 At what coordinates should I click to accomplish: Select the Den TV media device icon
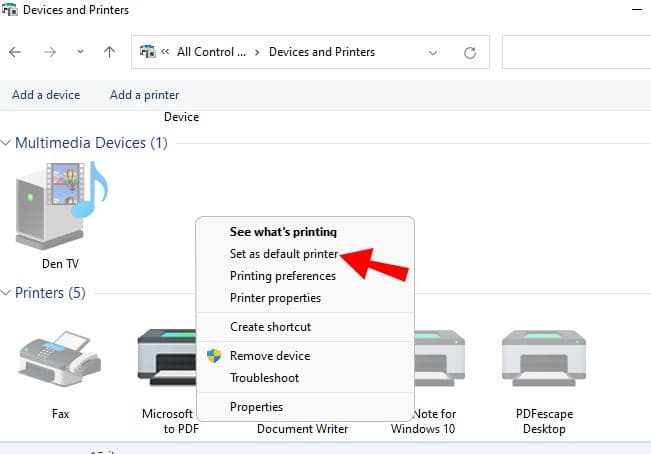(61, 205)
